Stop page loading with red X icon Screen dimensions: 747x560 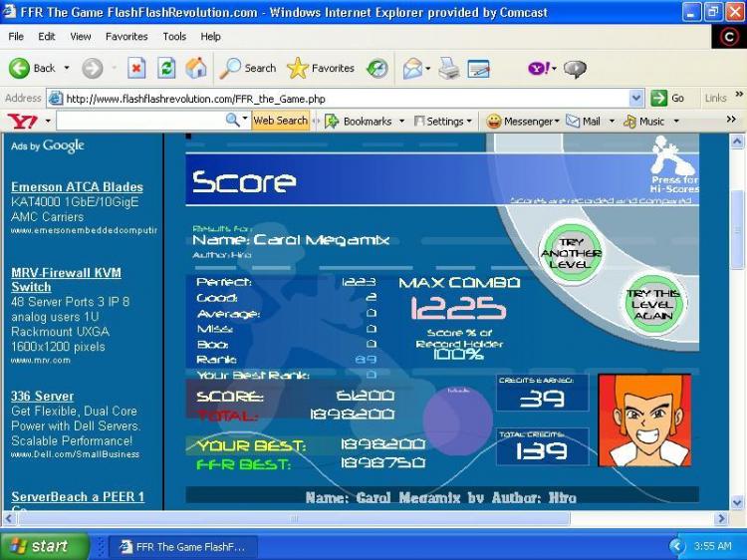(x=136, y=68)
